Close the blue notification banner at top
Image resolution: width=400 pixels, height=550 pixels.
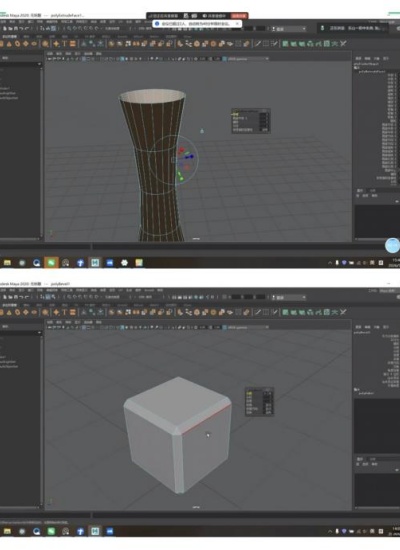pyautogui.click(x=237, y=24)
